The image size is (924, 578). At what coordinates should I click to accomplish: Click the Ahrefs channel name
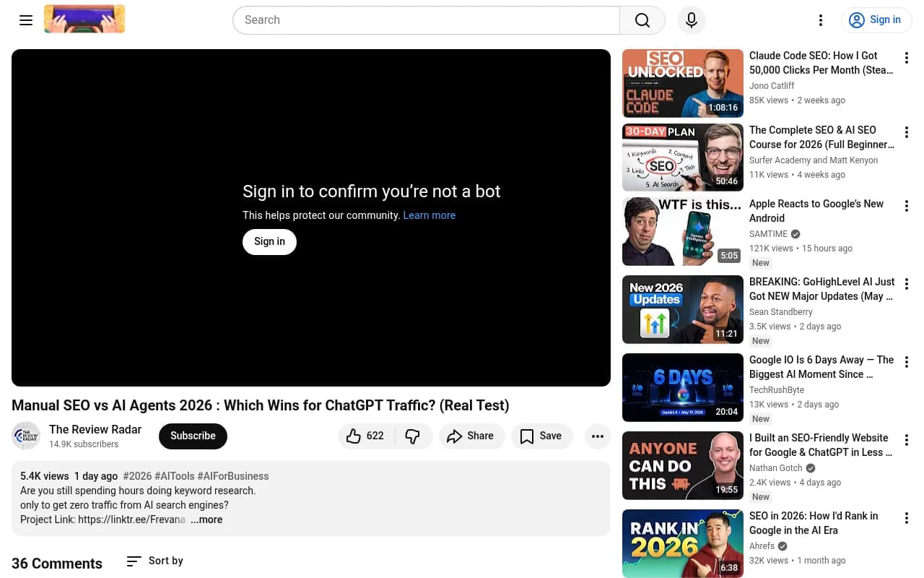pos(762,546)
